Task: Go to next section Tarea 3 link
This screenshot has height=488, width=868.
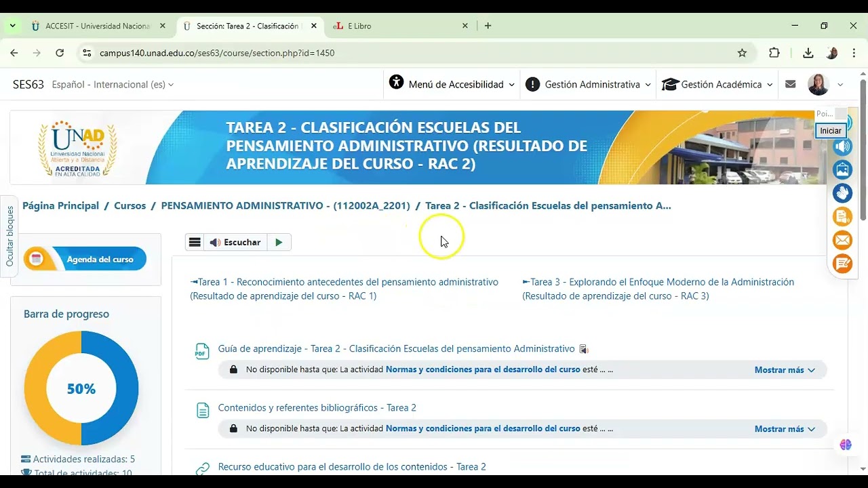Action: (x=658, y=289)
